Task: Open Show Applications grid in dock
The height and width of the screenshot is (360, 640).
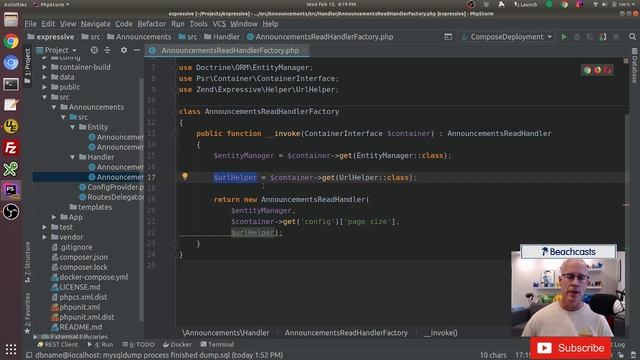Action: tap(11, 349)
